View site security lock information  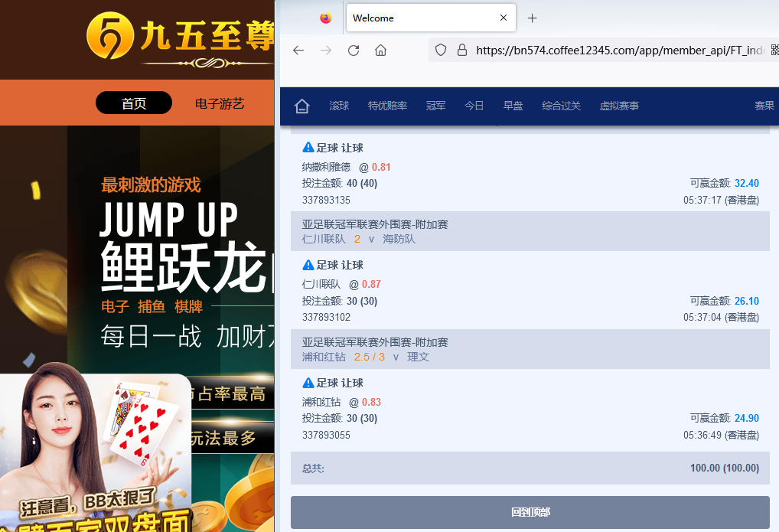(462, 50)
